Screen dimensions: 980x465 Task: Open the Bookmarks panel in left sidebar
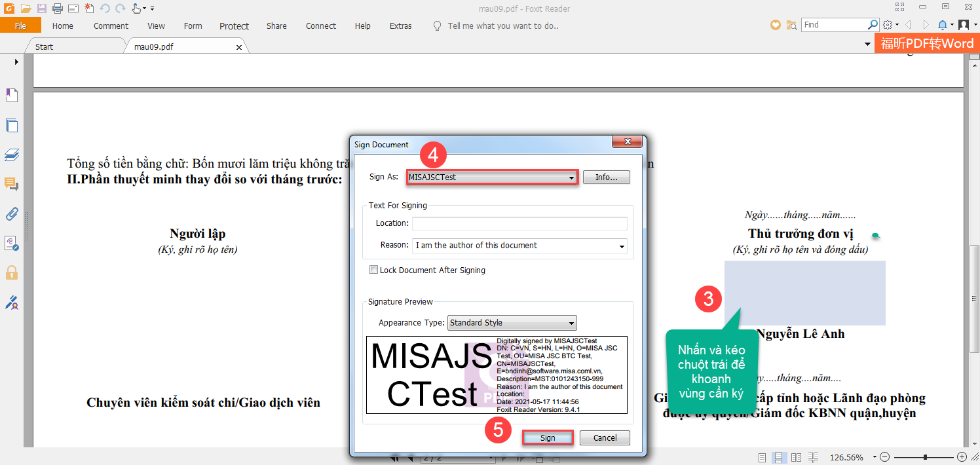[x=12, y=96]
